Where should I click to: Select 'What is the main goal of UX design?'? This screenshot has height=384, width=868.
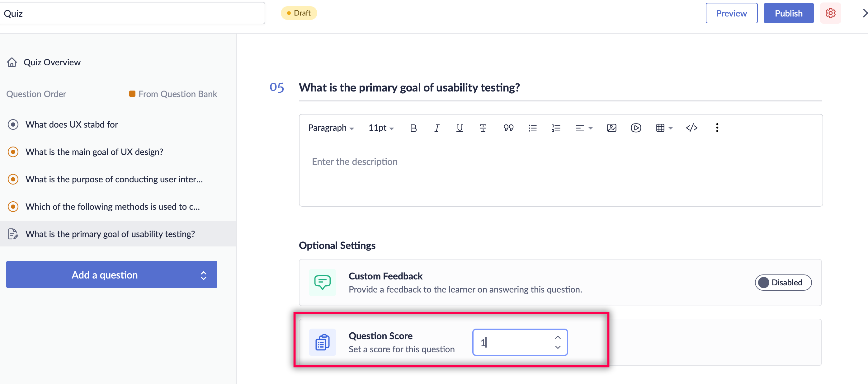(x=94, y=152)
